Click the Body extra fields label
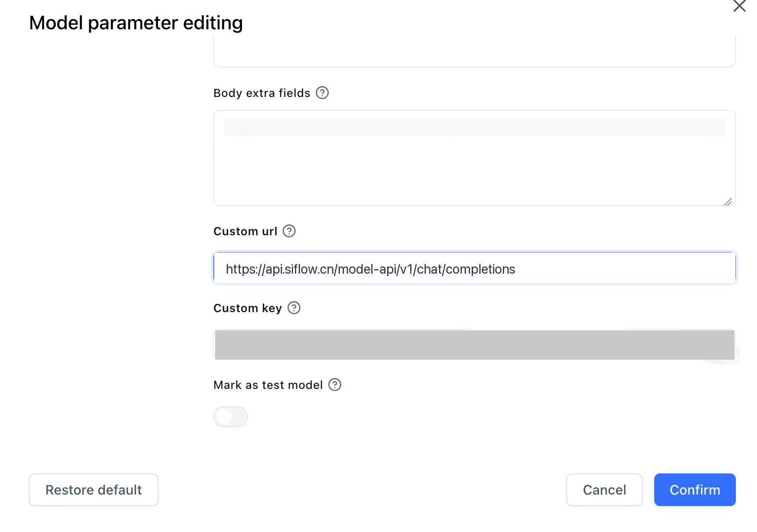The width and height of the screenshot is (757, 532). [x=262, y=93]
